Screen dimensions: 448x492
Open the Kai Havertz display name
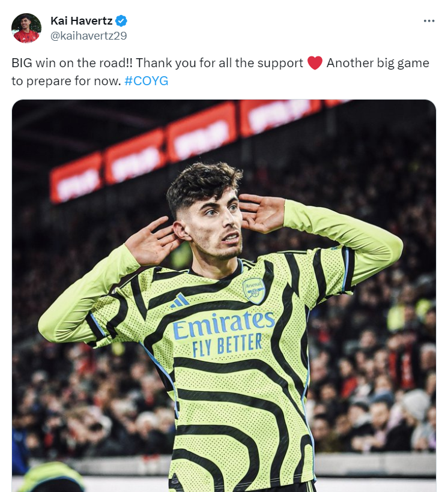[x=81, y=21]
